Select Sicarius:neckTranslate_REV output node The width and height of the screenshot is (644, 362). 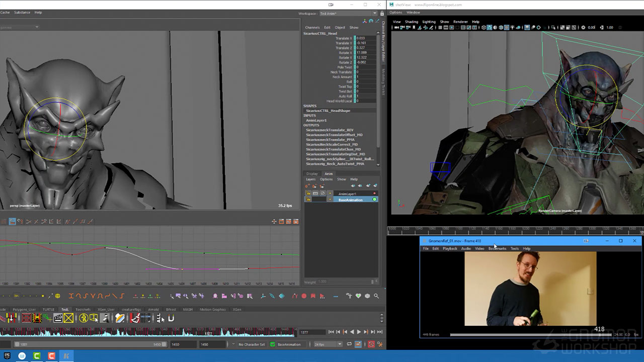330,130
